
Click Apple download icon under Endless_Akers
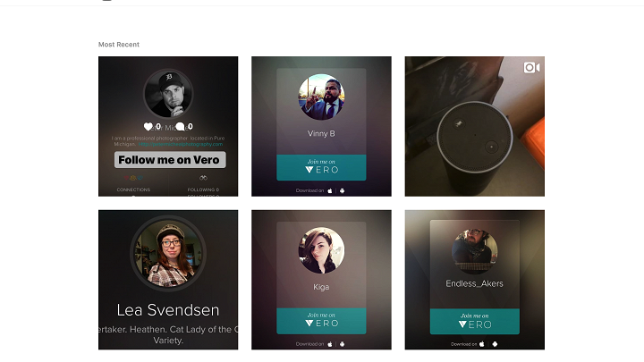coord(484,343)
